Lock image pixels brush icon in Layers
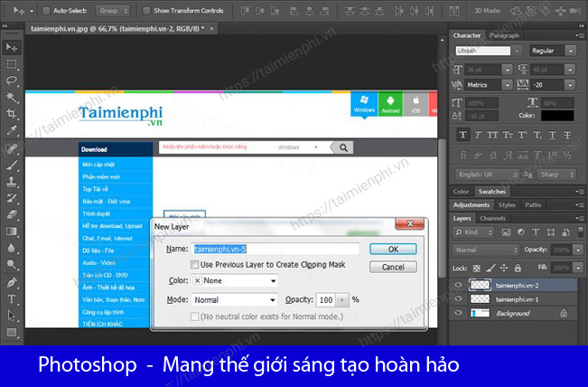 point(490,268)
